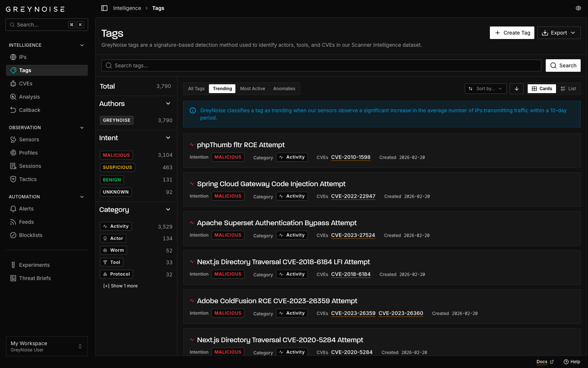This screenshot has height=368, width=588.
Task: Collapse the OBSERVATION section
Action: pos(82,128)
